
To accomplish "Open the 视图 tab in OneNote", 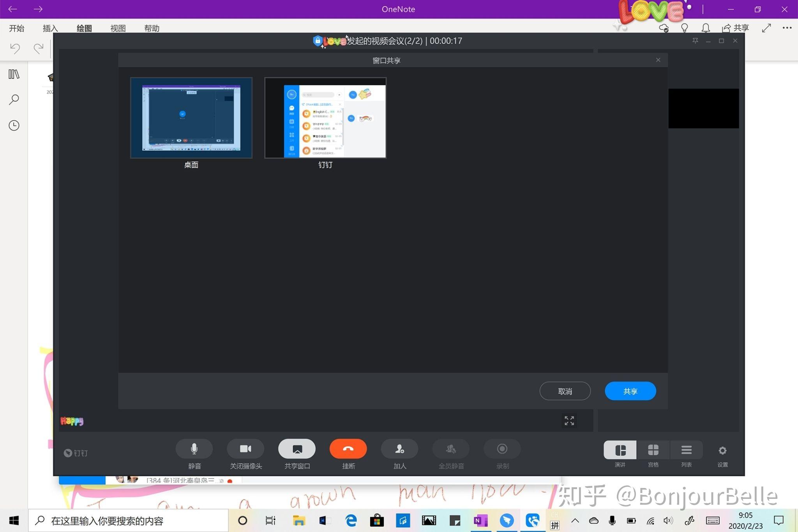I will point(118,28).
